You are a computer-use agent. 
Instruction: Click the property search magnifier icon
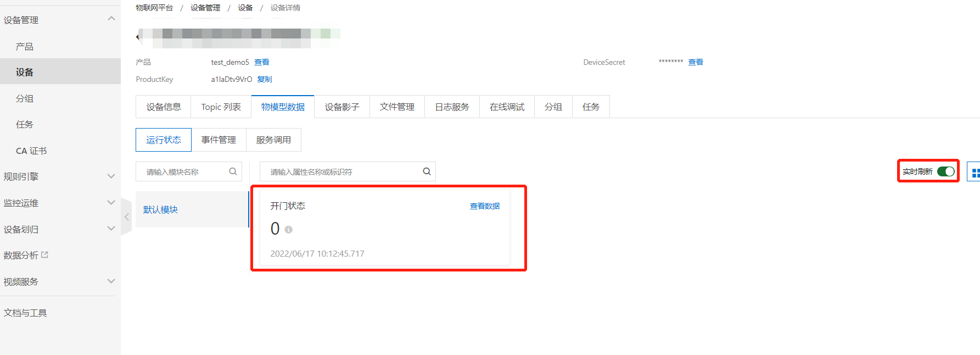pos(427,171)
